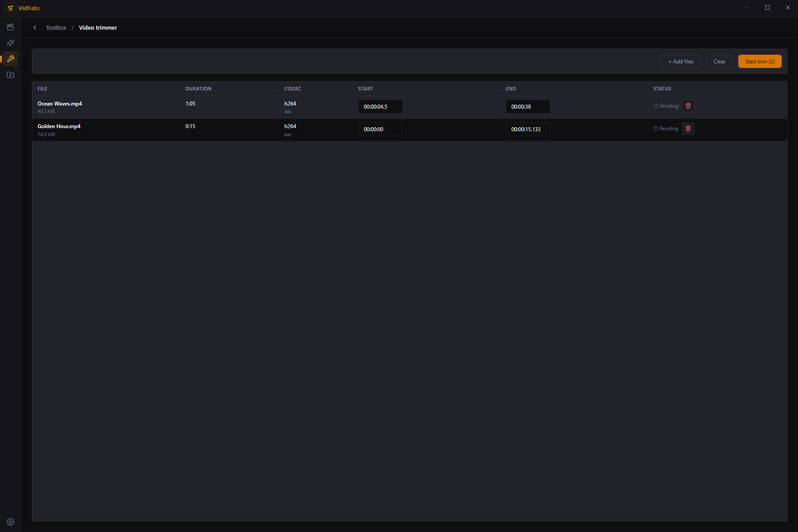The image size is (798, 532).
Task: Click the VidFabs title text
Action: pos(29,8)
